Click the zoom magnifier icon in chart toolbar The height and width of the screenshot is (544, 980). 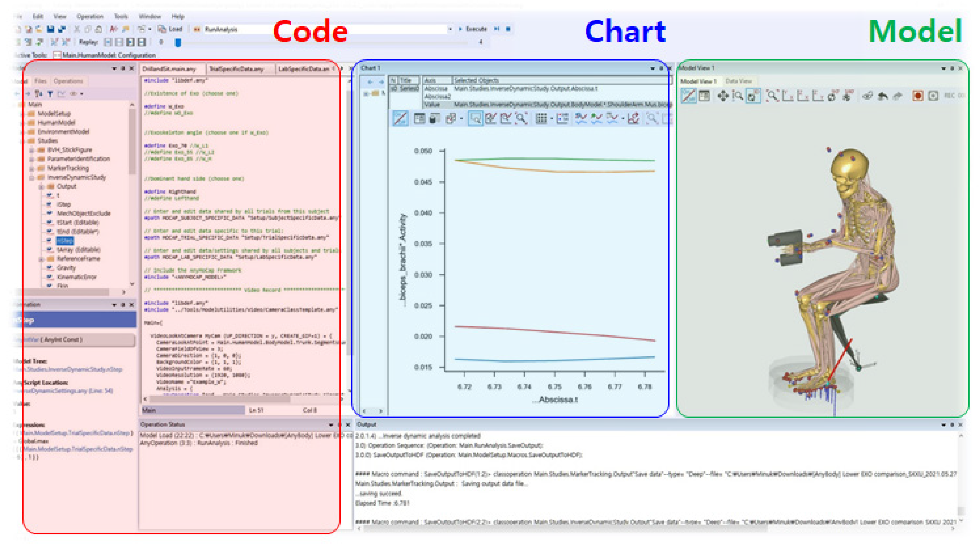(x=521, y=119)
